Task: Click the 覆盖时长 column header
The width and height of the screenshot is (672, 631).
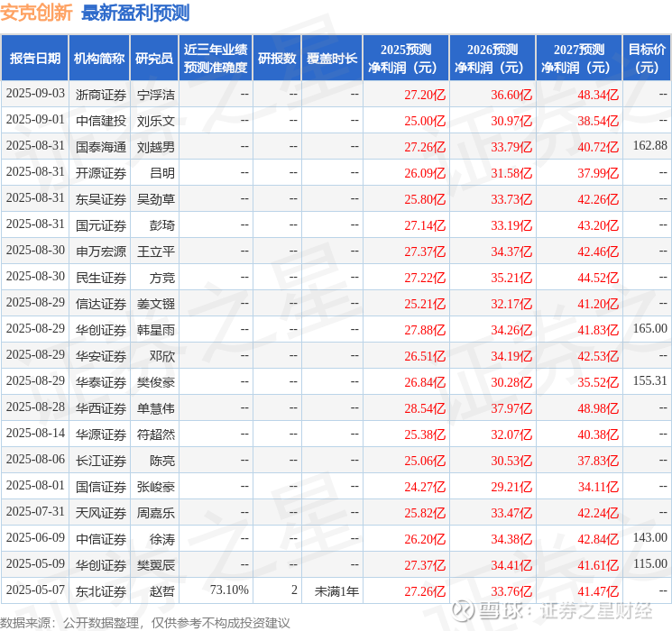Action: pyautogui.click(x=332, y=59)
